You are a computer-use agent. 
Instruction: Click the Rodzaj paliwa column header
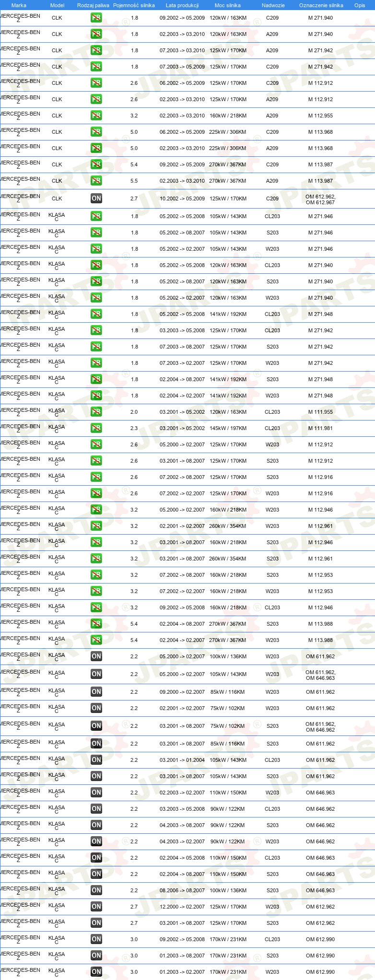coord(93,5)
